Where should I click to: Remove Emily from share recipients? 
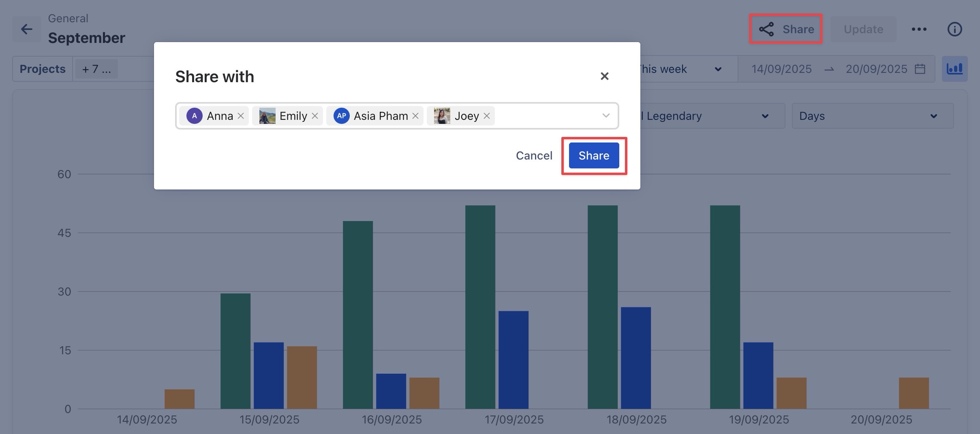[315, 116]
